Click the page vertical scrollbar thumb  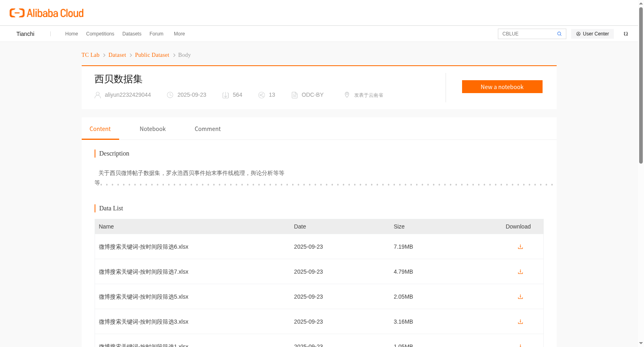coord(641,85)
